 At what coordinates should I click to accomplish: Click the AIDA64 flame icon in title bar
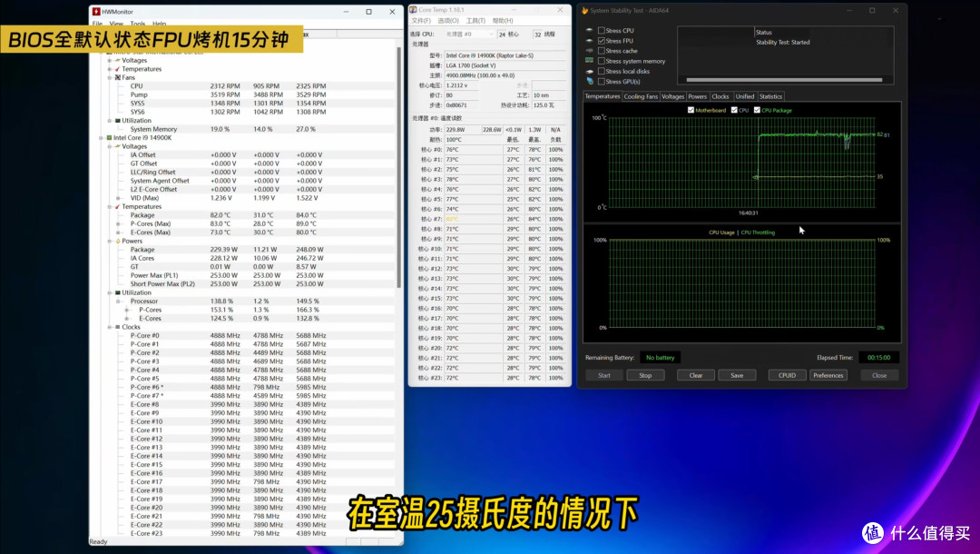tap(585, 10)
